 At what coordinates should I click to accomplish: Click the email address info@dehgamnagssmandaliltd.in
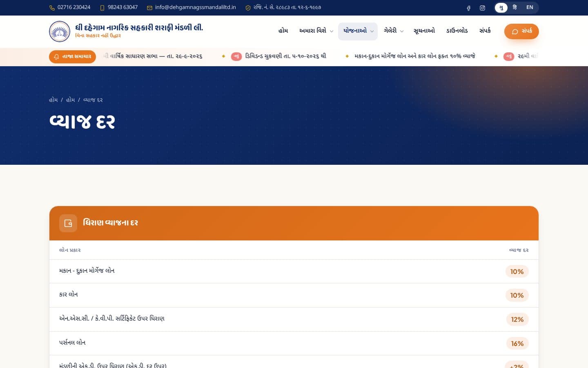pyautogui.click(x=196, y=7)
